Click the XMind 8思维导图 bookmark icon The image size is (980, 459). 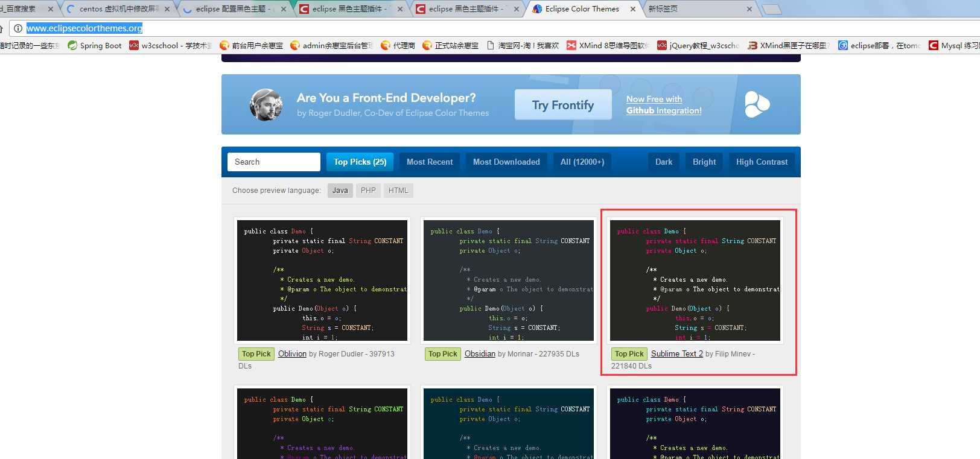pos(571,45)
